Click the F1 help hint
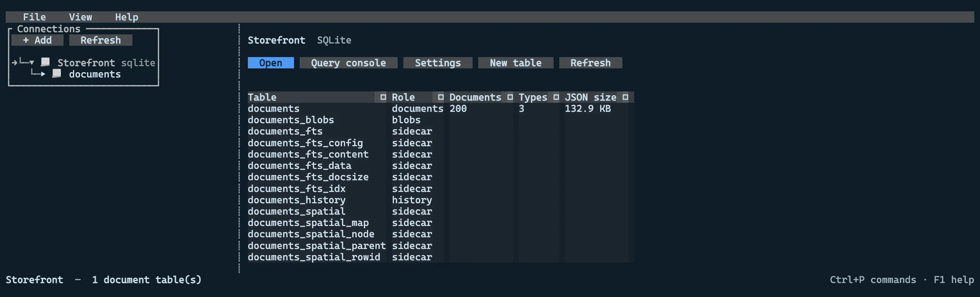Image resolution: width=980 pixels, height=297 pixels. coord(954,280)
